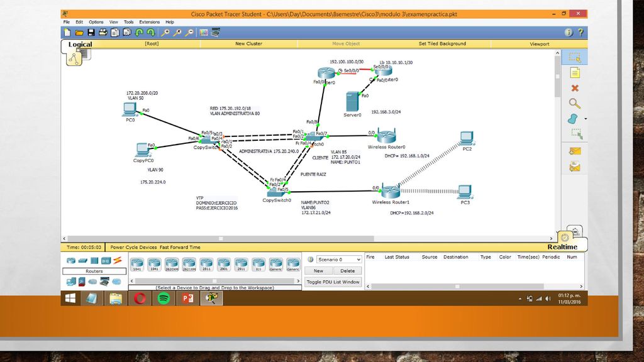Open the Tools menu
This screenshot has width=644, height=362.
coord(129,22)
